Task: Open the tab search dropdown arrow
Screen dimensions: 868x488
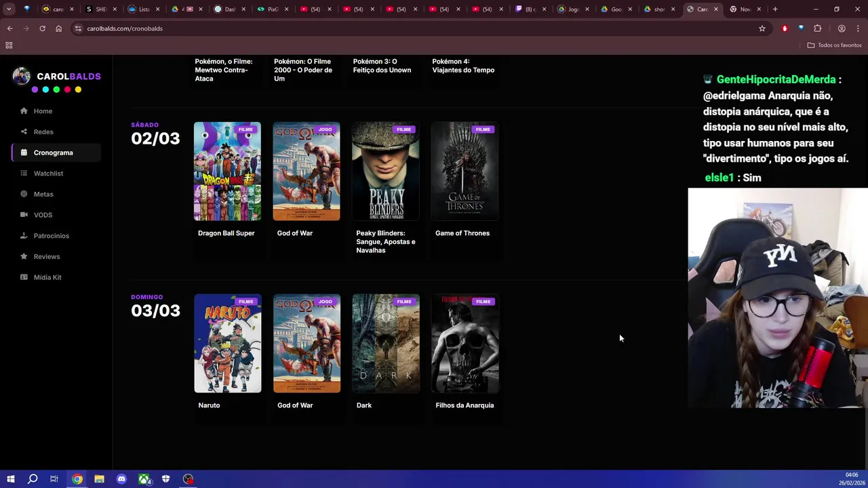Action: [9, 9]
